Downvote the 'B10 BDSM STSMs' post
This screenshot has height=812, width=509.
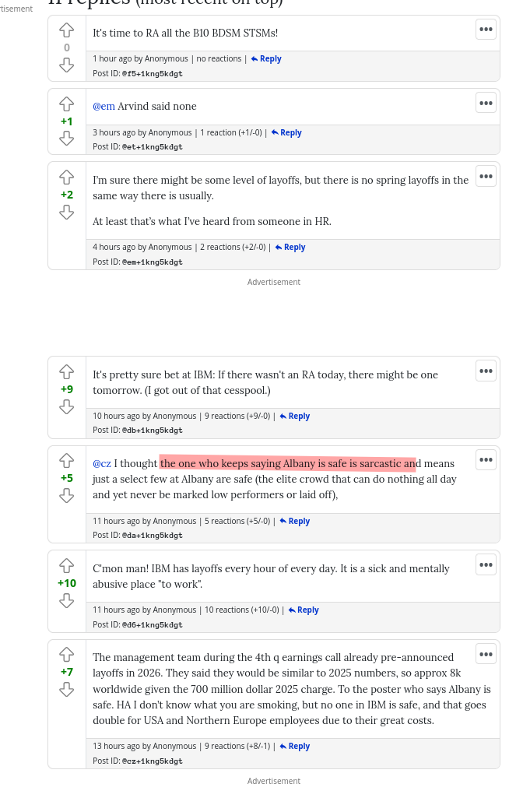coord(66,65)
